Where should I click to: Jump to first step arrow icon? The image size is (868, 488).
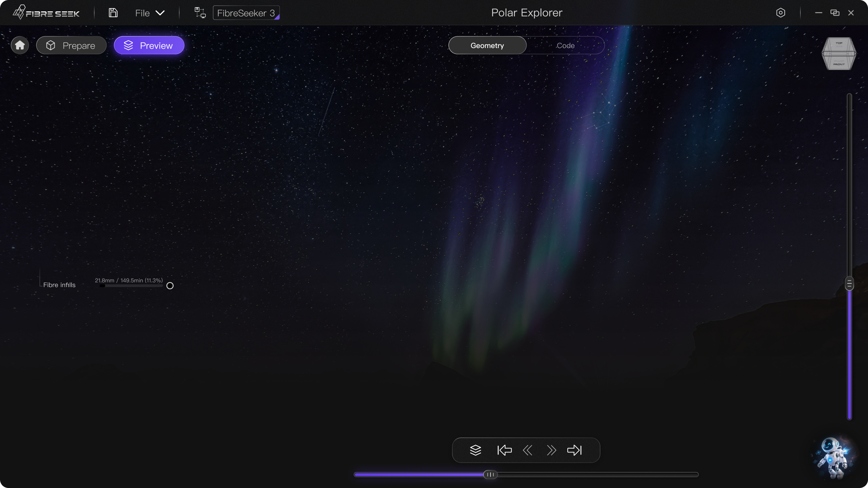[x=504, y=450]
